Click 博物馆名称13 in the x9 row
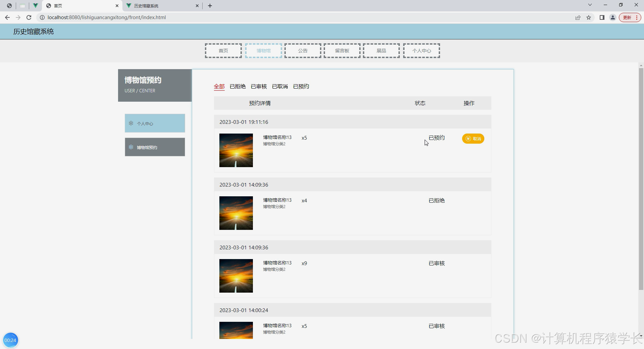 pos(277,263)
